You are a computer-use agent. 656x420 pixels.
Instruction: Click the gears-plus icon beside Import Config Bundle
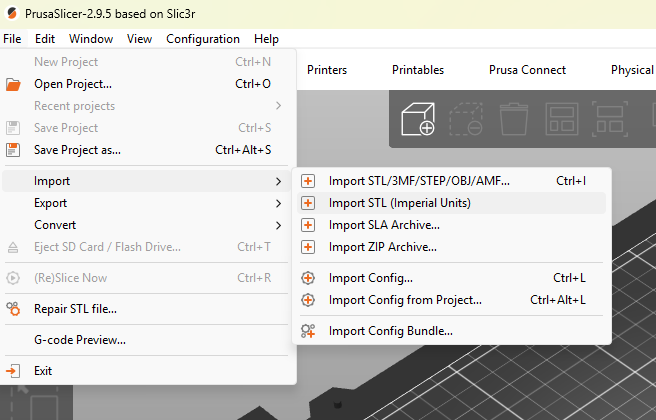pyautogui.click(x=308, y=331)
